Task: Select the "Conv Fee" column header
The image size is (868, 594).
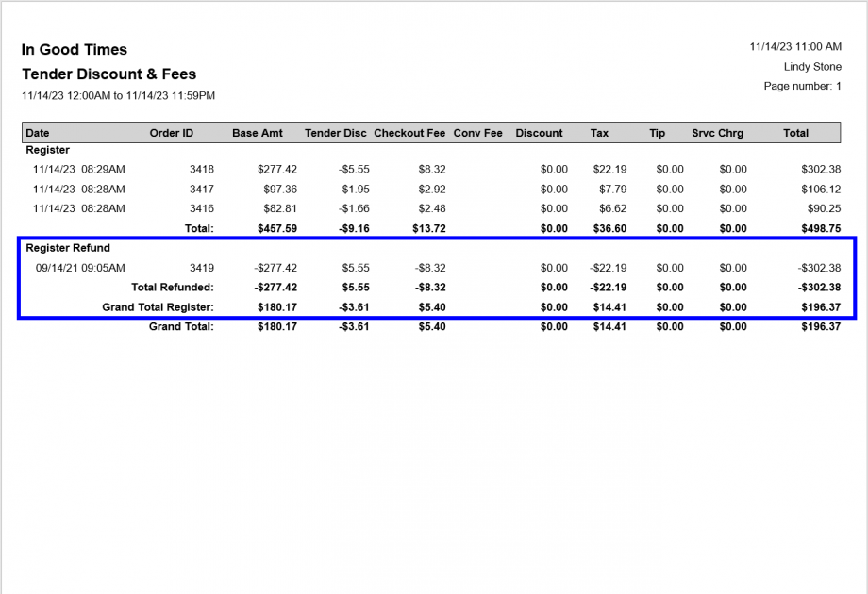Action: coord(477,133)
